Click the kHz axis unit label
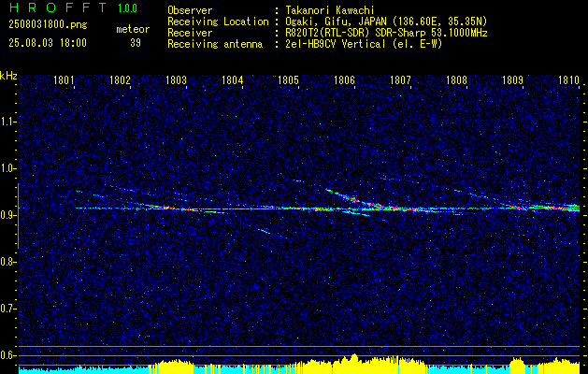 [x=8, y=76]
